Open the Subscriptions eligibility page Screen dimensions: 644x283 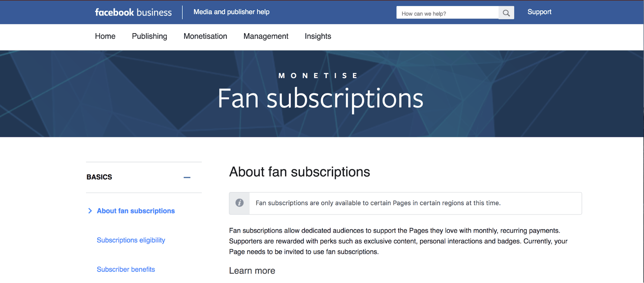[131, 240]
